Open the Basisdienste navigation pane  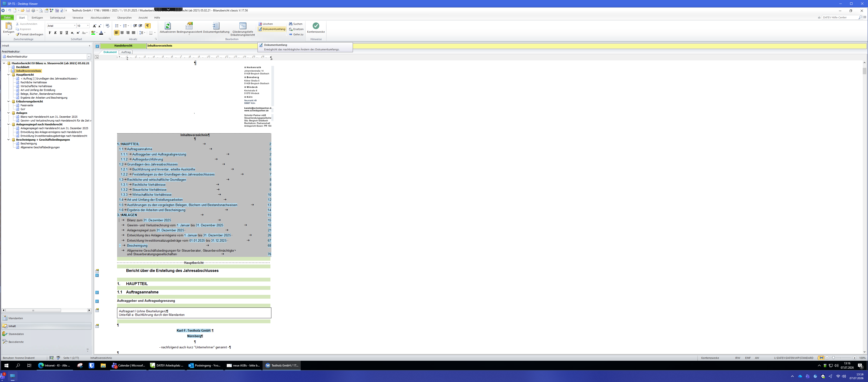[46, 342]
